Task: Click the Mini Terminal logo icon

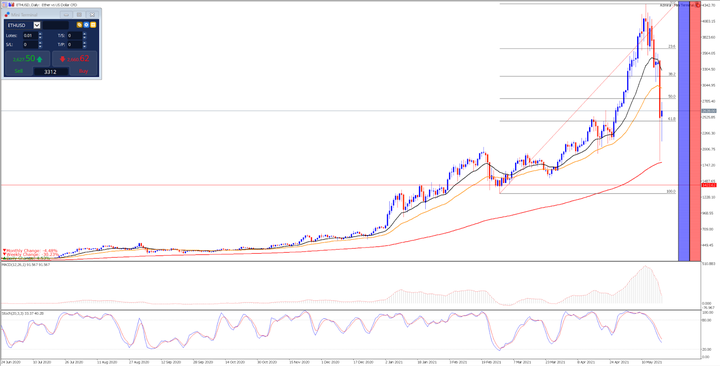Action: pos(7,15)
